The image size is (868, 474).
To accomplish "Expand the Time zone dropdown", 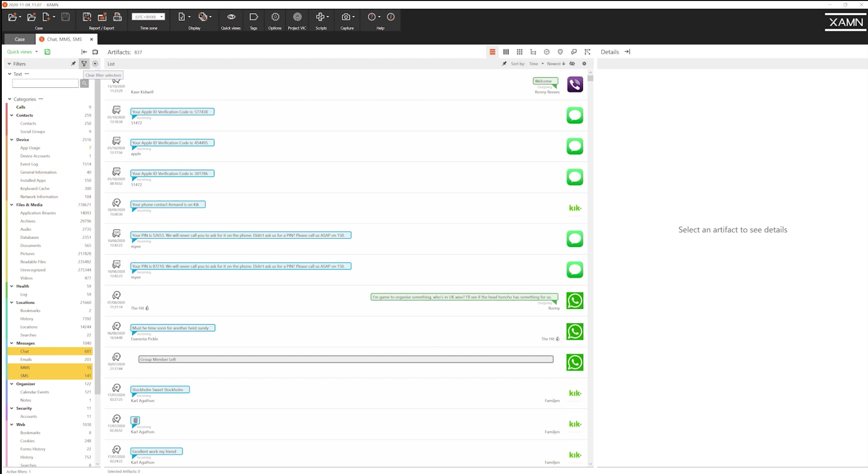I will coord(161,17).
